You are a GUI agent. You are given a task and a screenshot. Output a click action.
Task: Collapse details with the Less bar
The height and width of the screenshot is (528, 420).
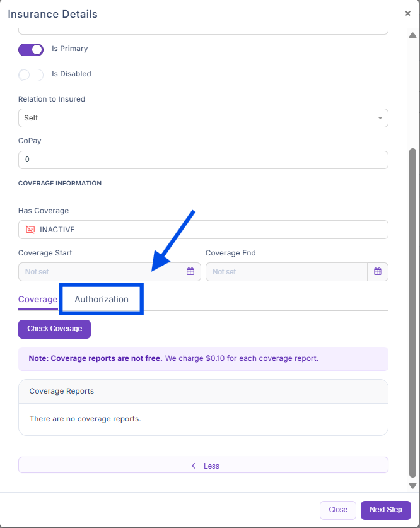point(203,466)
